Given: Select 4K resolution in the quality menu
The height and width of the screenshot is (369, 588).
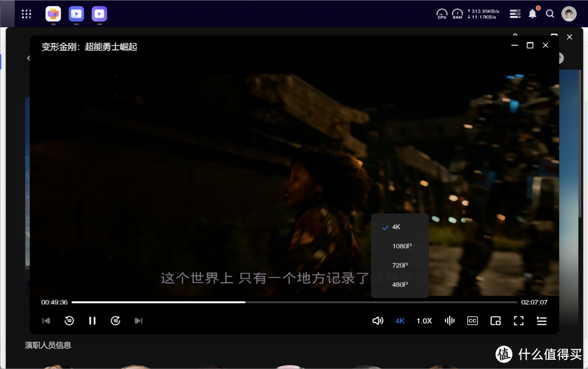Looking at the screenshot, I should point(400,227).
